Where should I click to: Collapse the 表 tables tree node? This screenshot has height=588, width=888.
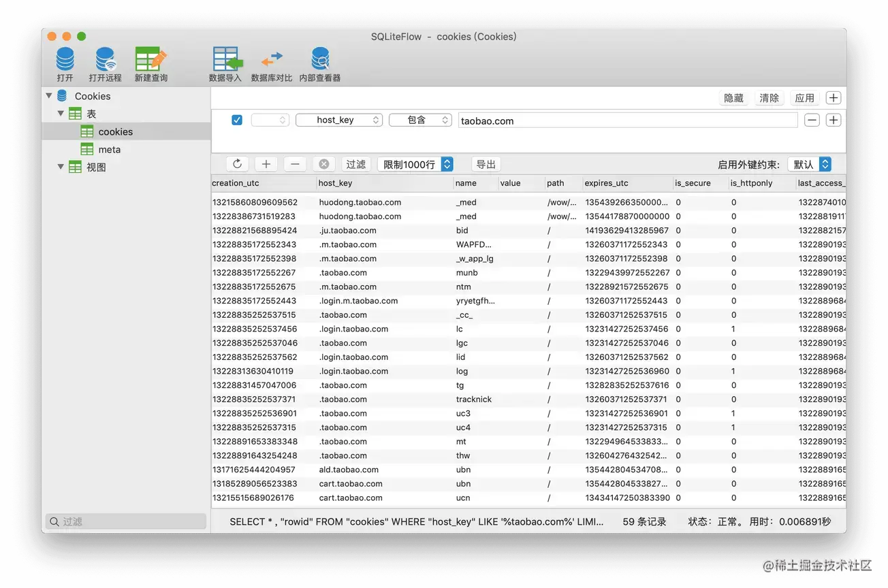[x=61, y=114]
